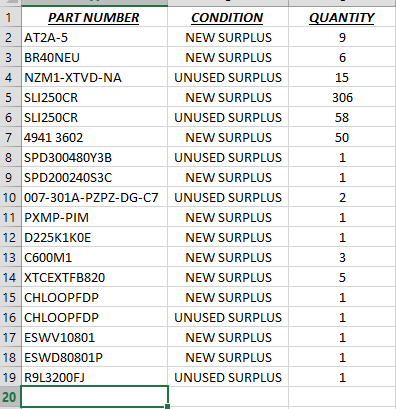The height and width of the screenshot is (409, 396).
Task: Select quantity 9 for AT2A-5
Action: point(342,37)
